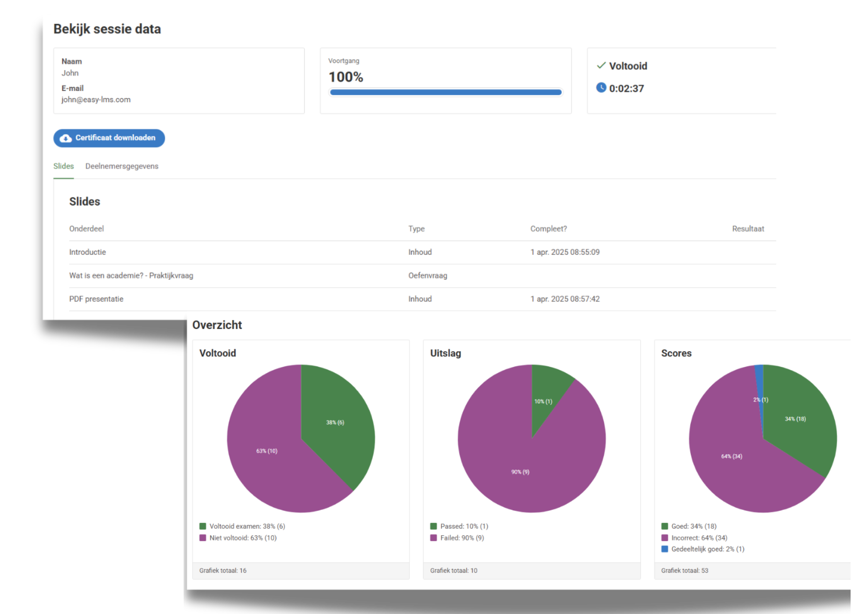Click the blue Voortgang progress bar
Image resolution: width=868 pixels, height=614 pixels.
pos(445,92)
